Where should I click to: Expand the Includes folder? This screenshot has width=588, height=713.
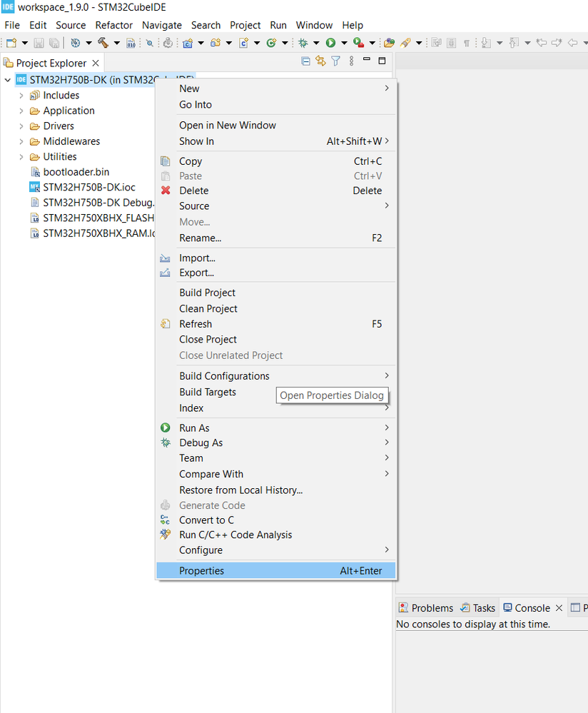pos(21,96)
